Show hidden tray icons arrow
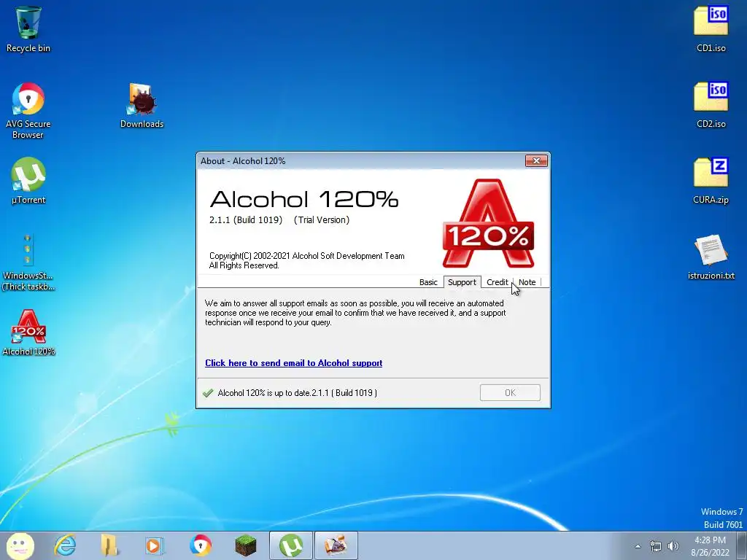 click(x=638, y=546)
